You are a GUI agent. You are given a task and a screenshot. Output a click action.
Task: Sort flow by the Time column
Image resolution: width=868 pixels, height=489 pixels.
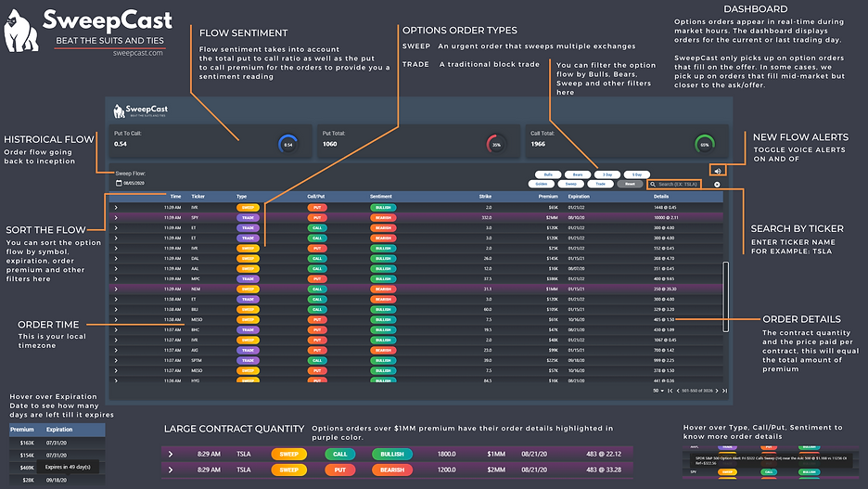175,197
